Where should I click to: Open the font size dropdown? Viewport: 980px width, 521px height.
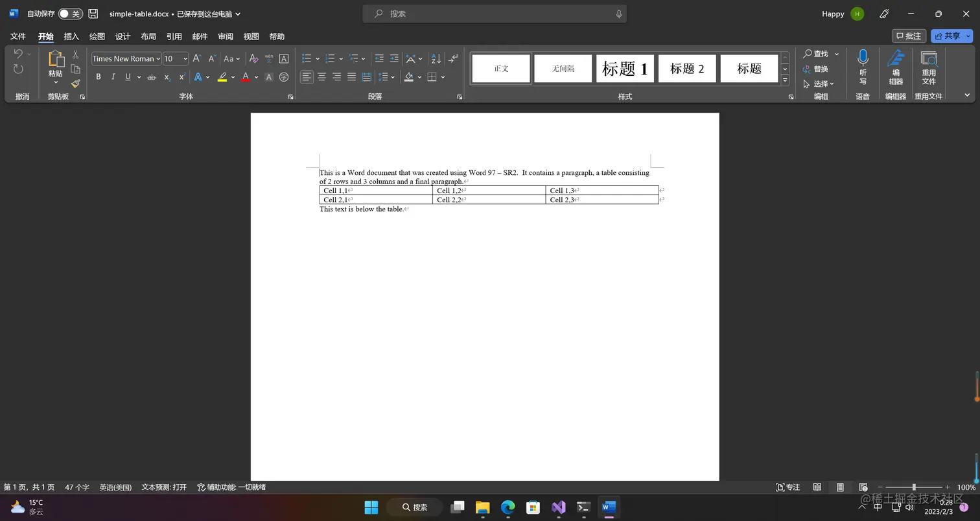tap(185, 59)
